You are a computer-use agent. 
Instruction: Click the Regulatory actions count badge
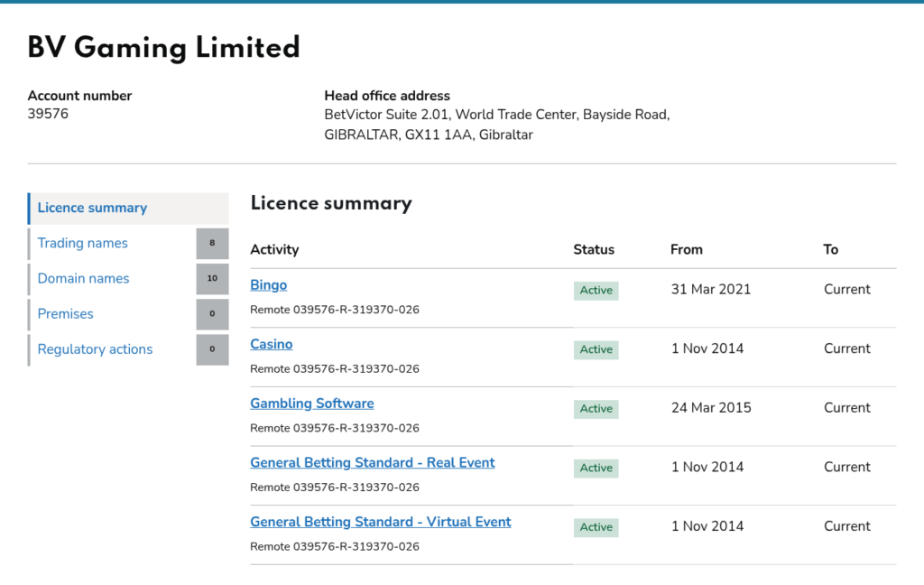point(212,349)
